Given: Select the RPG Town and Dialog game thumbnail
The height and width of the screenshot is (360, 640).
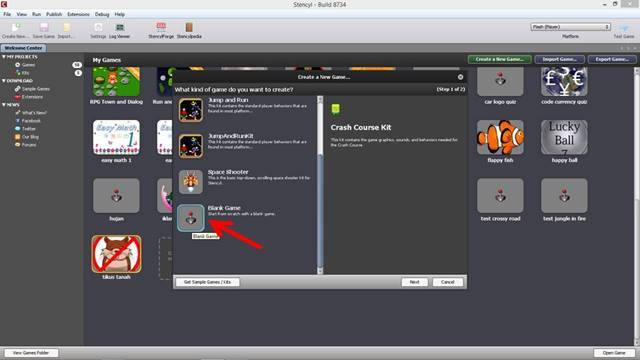Looking at the screenshot, I should tap(116, 82).
